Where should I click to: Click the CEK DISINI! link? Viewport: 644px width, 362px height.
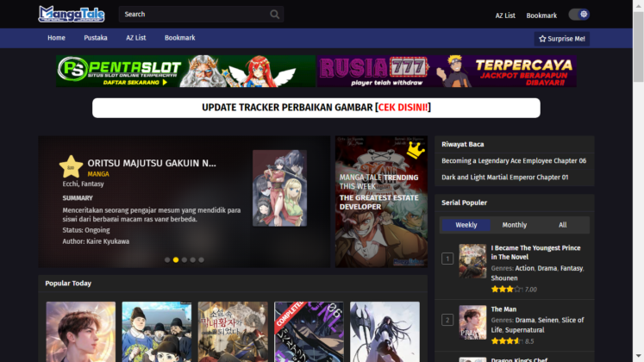(403, 108)
